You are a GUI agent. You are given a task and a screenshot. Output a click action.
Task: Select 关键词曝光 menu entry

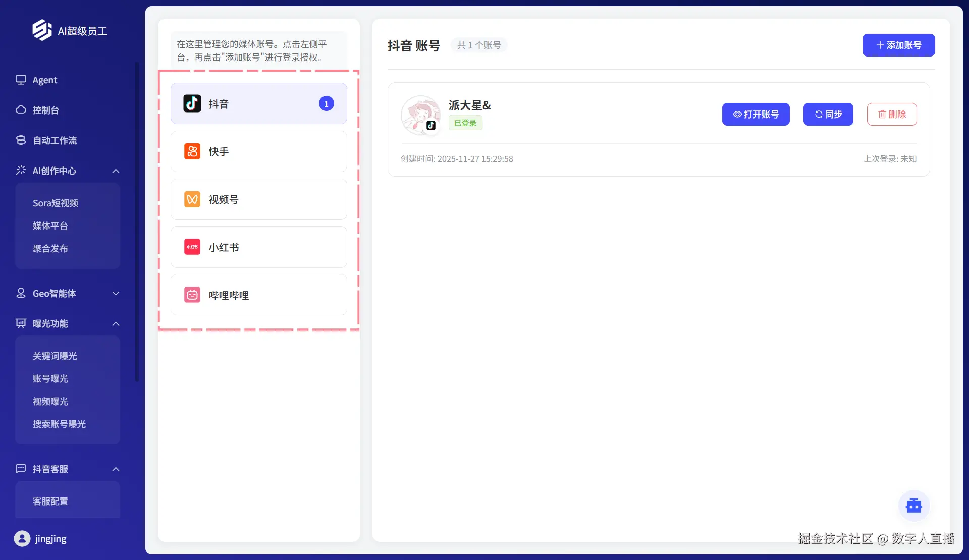click(x=55, y=356)
